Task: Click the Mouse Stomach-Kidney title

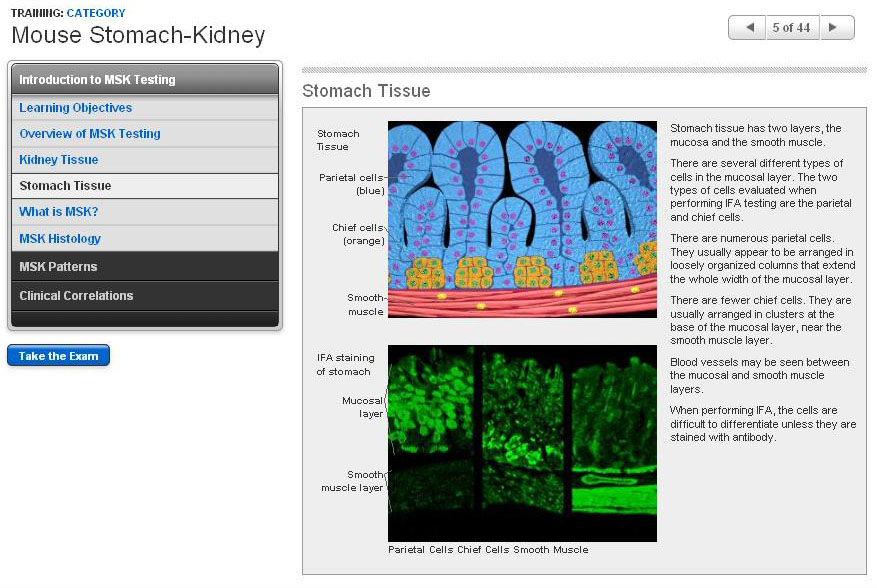Action: [138, 36]
